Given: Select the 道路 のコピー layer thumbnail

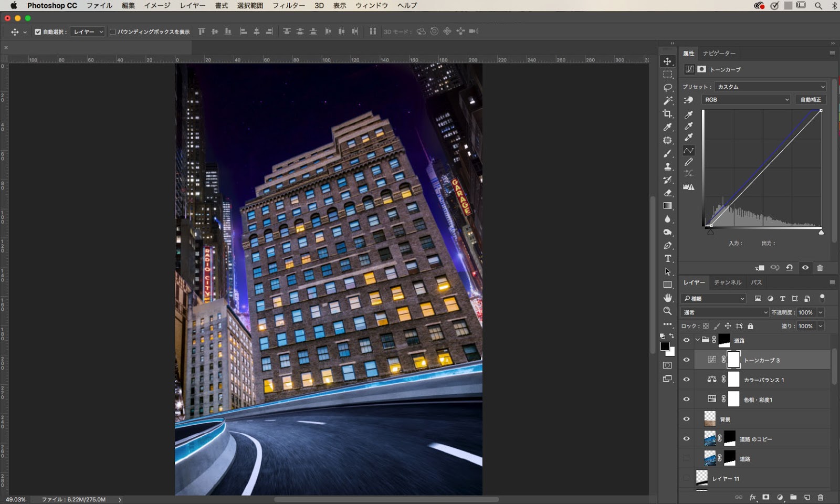Looking at the screenshot, I should click(x=710, y=439).
